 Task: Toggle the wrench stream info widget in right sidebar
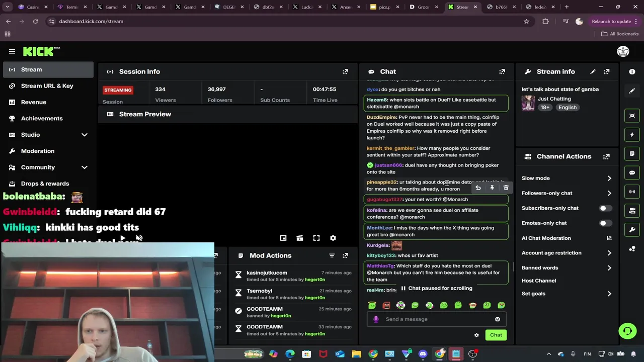tap(632, 230)
